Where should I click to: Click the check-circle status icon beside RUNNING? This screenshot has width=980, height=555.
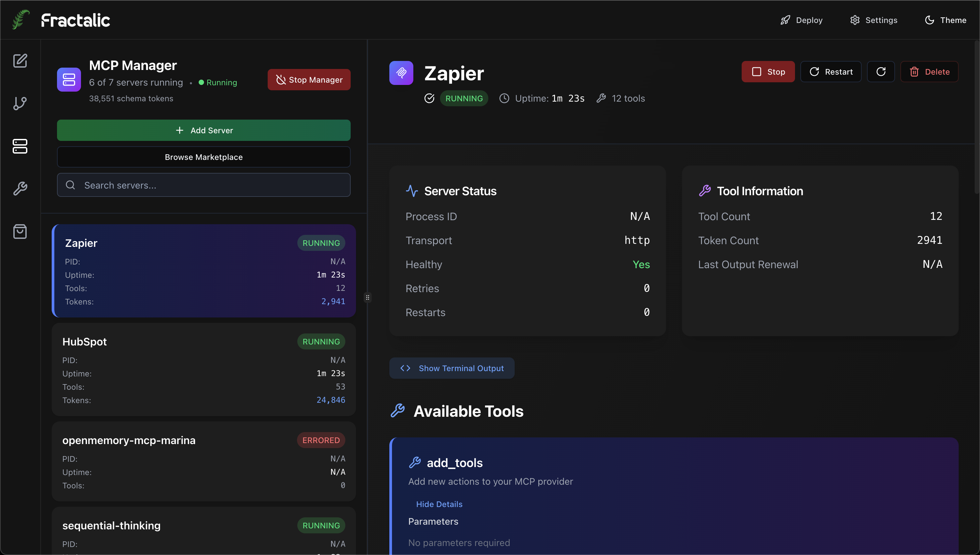(429, 98)
